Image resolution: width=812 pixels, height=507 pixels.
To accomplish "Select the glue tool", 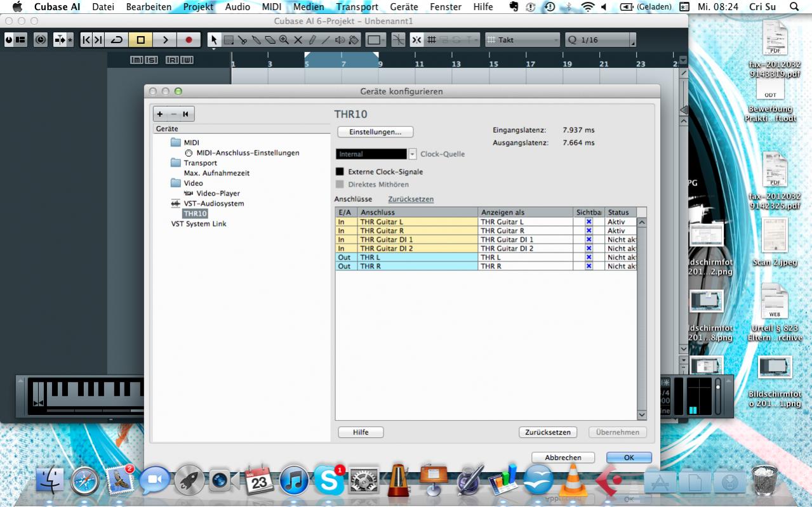I will coord(256,39).
